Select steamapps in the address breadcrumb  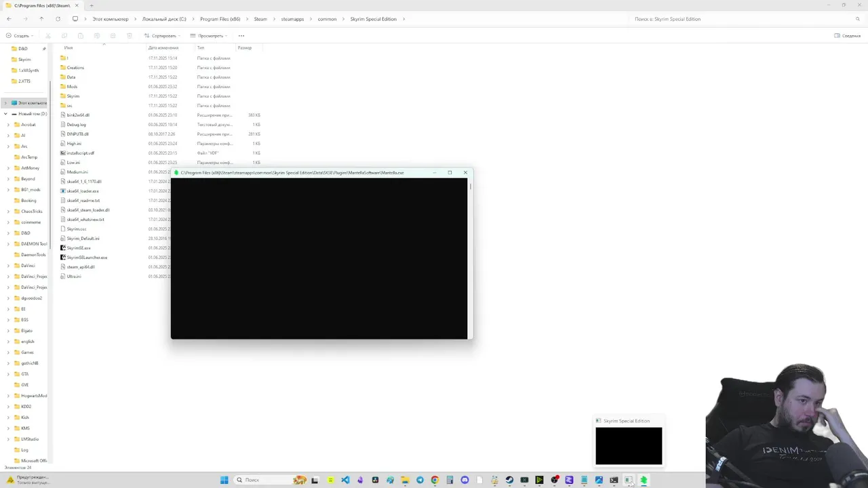click(x=292, y=19)
